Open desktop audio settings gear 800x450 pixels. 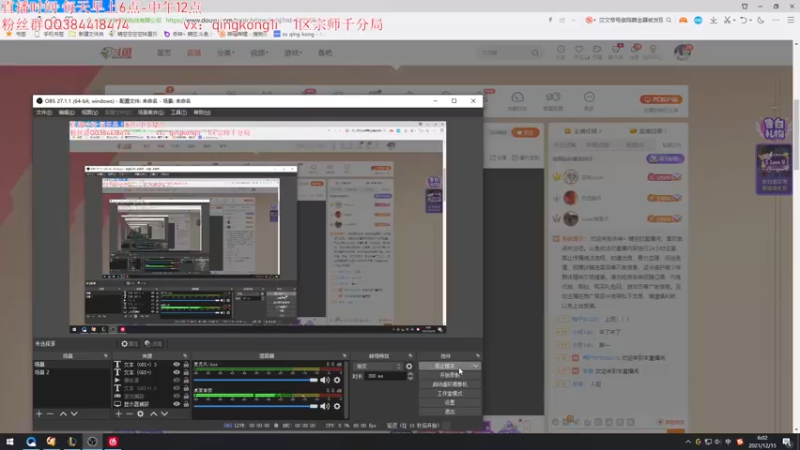coord(337,406)
